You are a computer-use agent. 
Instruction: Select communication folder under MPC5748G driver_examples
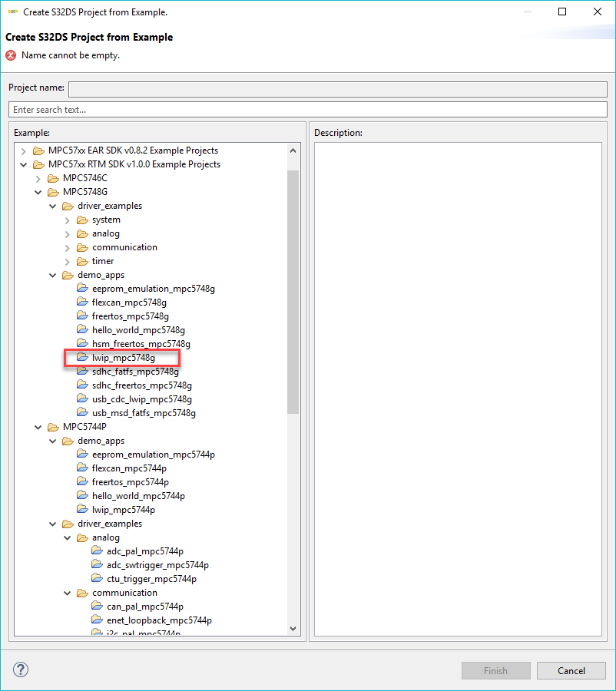[124, 247]
